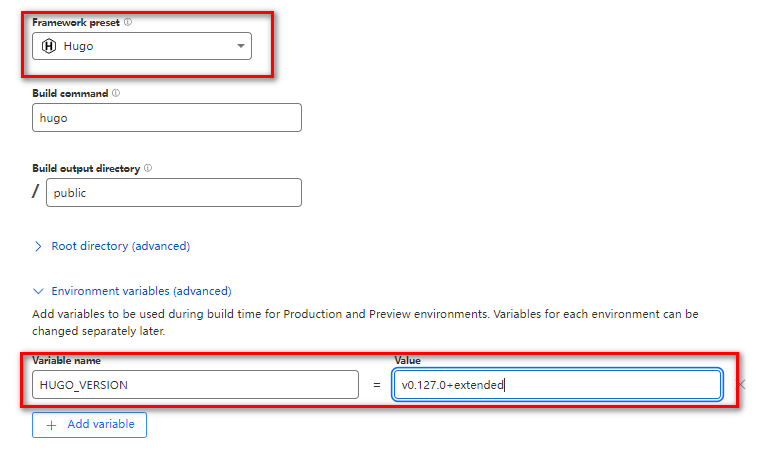This screenshot has width=769, height=458.
Task: Click the Root directory (advanced) link text
Action: click(x=120, y=246)
